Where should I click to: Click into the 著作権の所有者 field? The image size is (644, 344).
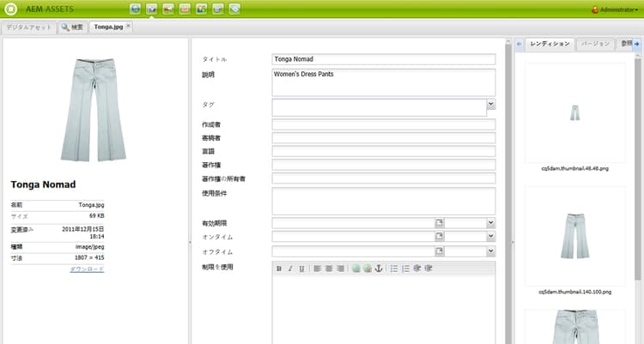(384, 178)
